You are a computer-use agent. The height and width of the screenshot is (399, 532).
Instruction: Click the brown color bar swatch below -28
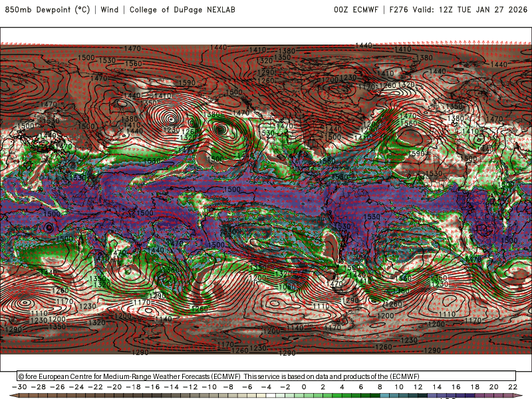pos(43,396)
